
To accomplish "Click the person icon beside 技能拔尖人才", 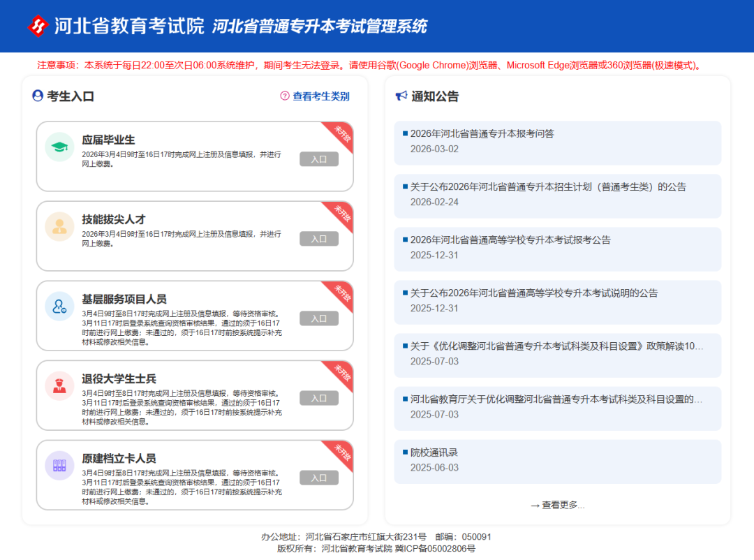I will tap(59, 227).
